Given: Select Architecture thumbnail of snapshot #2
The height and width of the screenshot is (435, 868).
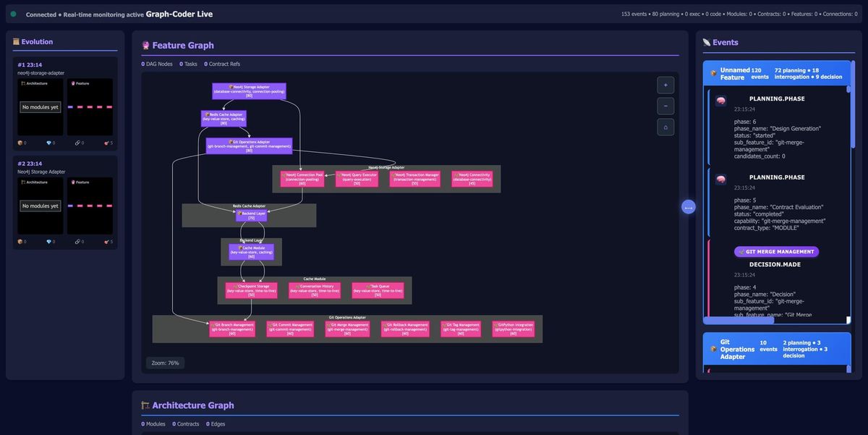Looking at the screenshot, I should (40, 206).
